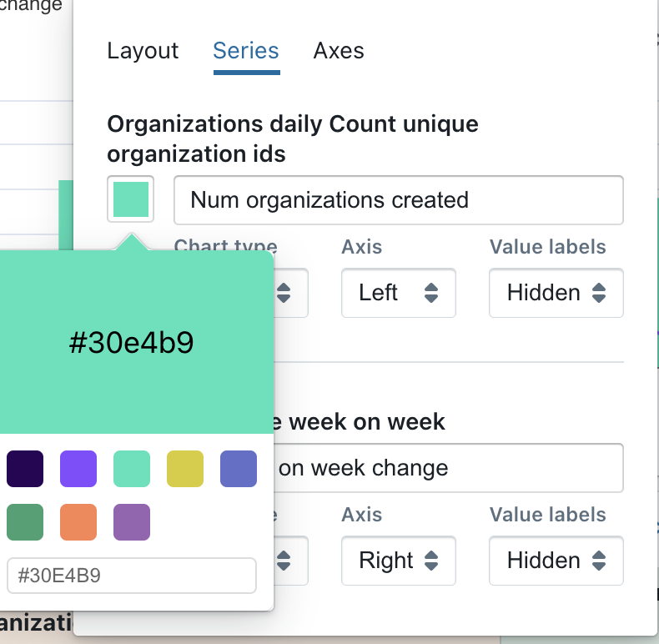Screen dimensions: 659x644
Task: Pick the bright violet color swatch
Action: click(x=78, y=469)
